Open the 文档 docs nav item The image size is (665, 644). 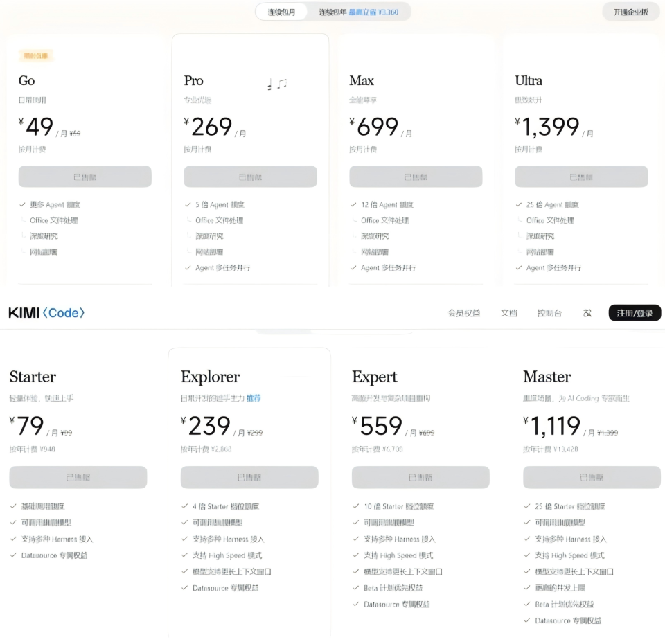pos(508,313)
